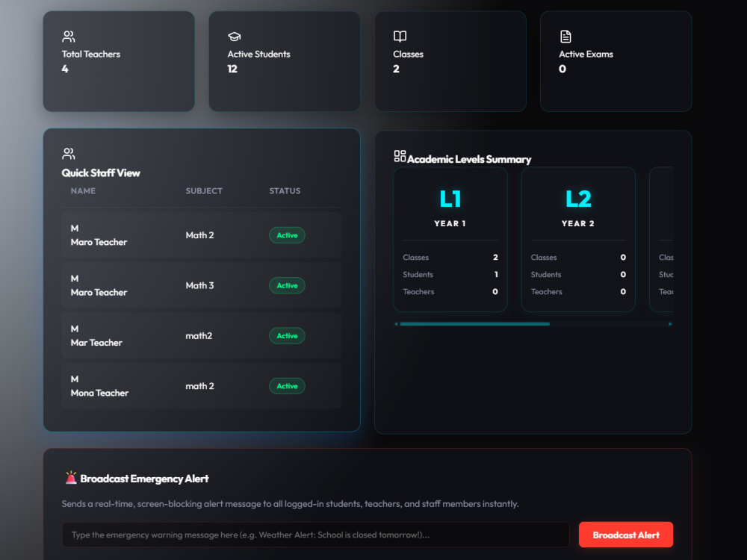
Task: Click the Active Exams label
Action: click(586, 55)
